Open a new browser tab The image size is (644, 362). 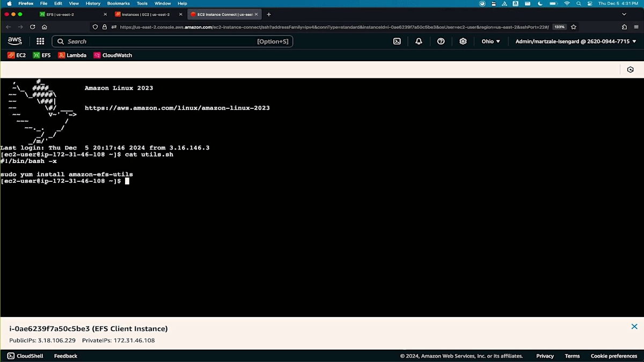(x=269, y=14)
